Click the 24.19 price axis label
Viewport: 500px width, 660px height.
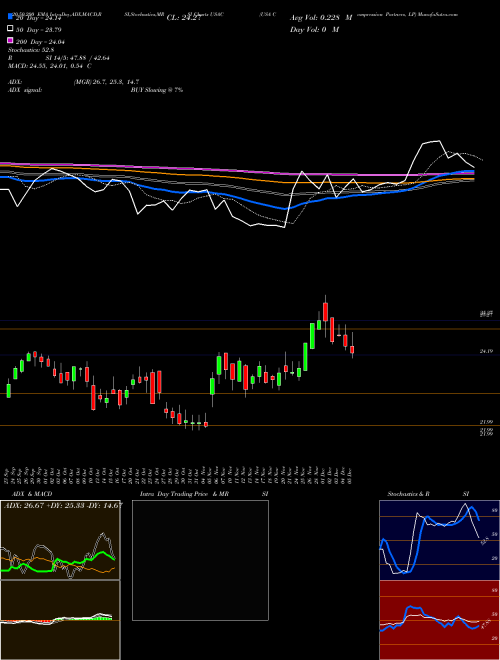[x=486, y=351]
